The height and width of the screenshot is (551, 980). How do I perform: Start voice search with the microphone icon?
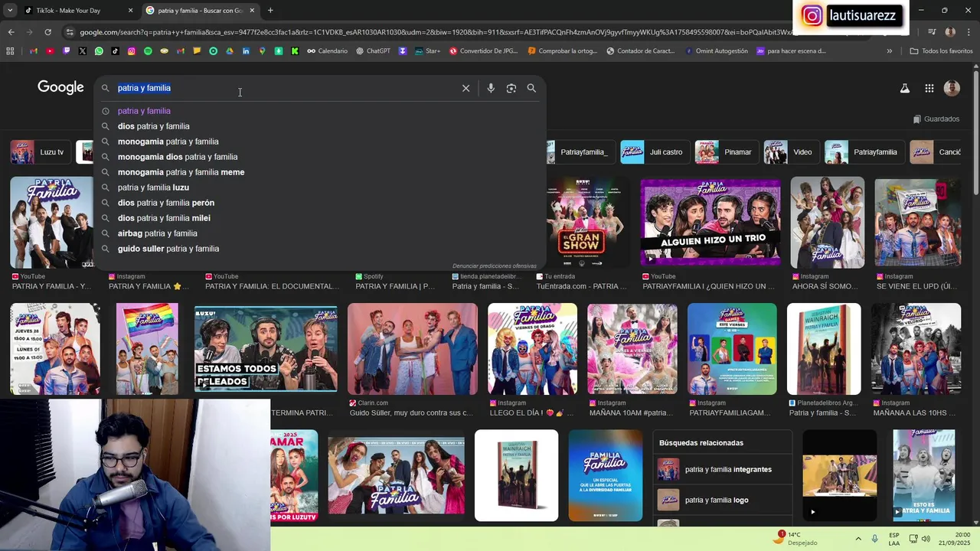[x=491, y=88]
